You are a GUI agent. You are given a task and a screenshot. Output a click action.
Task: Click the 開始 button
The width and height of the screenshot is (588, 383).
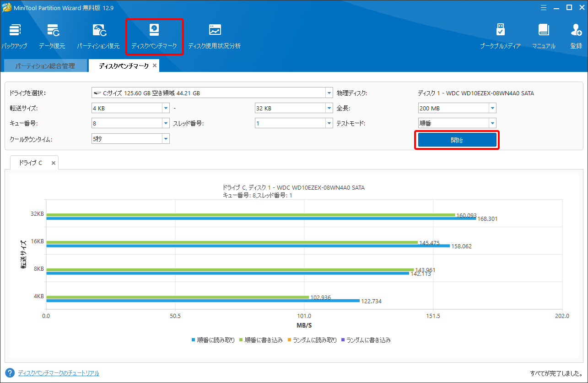point(457,140)
